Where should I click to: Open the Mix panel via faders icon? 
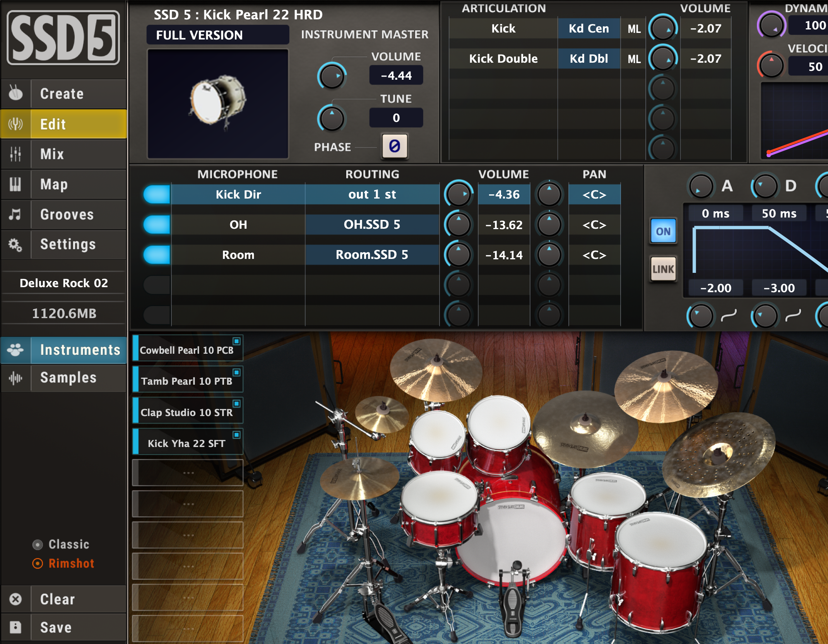tap(15, 154)
